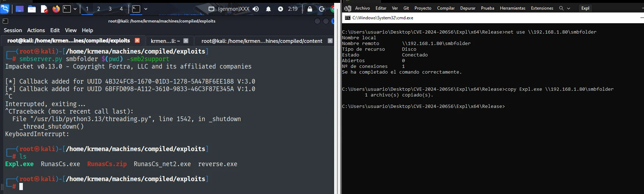Click the terminal cursor at the last prompt
This screenshot has width=644, height=194.
(x=21, y=186)
